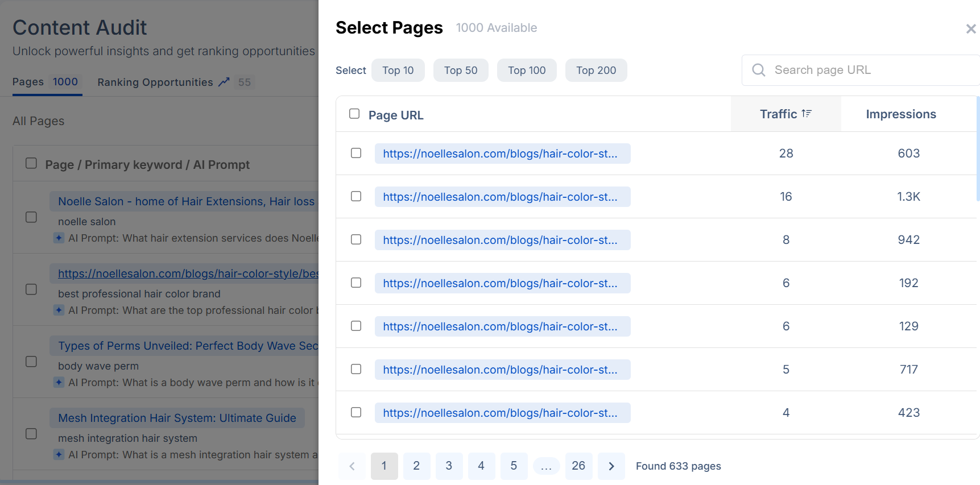
Task: Click AI sparkle icon beside mesh integration prompt
Action: point(59,454)
